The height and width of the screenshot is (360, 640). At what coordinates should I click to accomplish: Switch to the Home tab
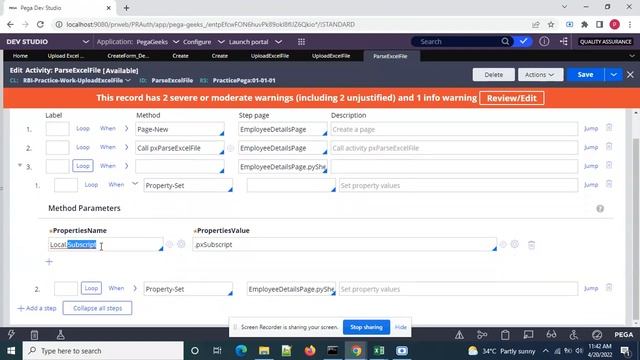pos(20,56)
